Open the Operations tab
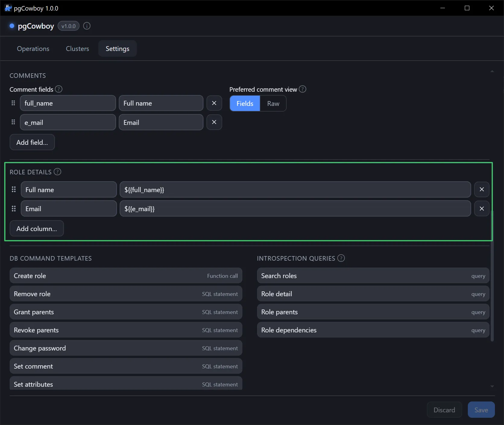The image size is (504, 425). pyautogui.click(x=33, y=49)
